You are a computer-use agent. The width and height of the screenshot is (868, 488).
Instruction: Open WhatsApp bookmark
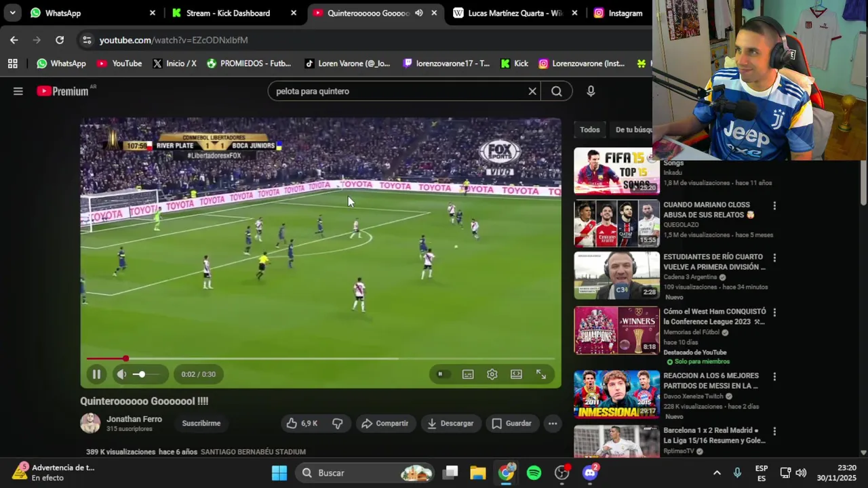pos(61,63)
